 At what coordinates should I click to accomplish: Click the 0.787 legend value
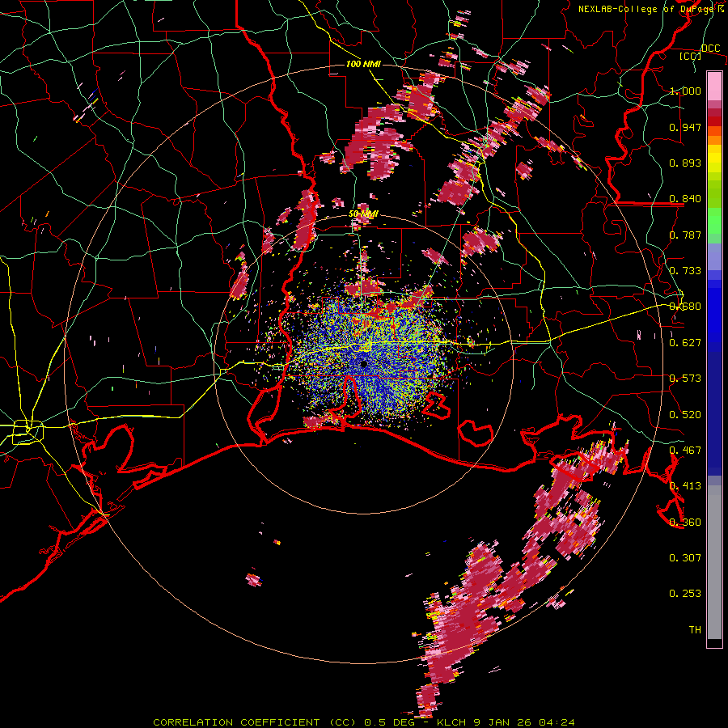pos(685,235)
